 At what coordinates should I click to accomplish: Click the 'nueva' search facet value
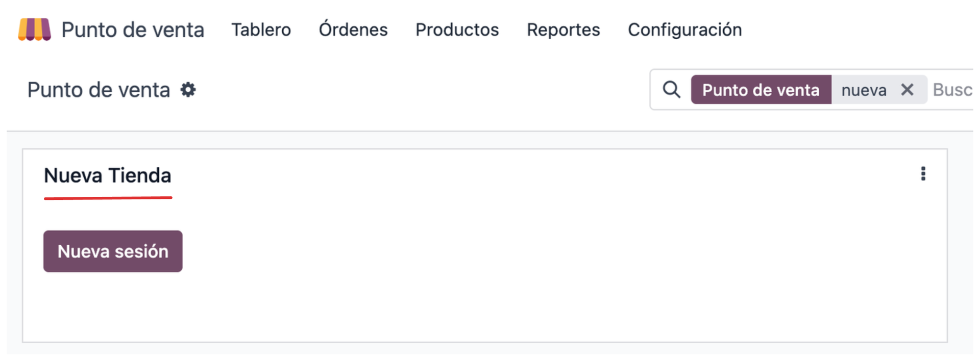(864, 90)
